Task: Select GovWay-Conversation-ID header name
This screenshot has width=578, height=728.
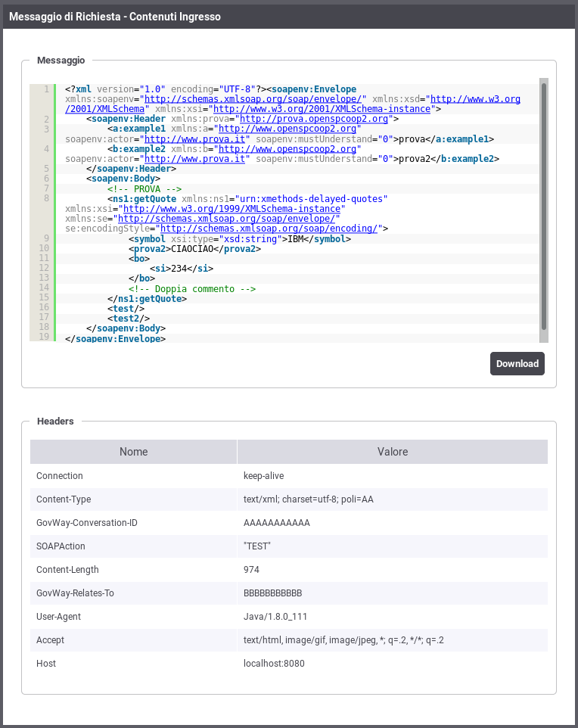Action: (87, 523)
